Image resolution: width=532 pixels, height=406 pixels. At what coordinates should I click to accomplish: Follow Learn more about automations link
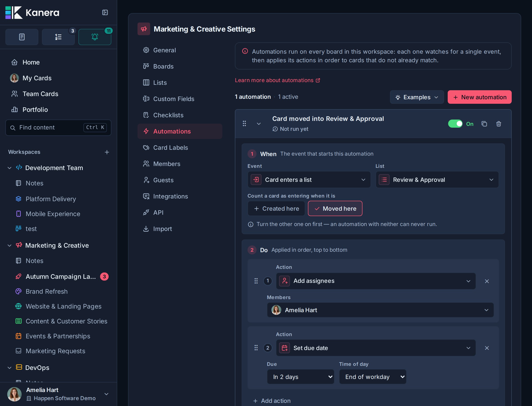277,80
